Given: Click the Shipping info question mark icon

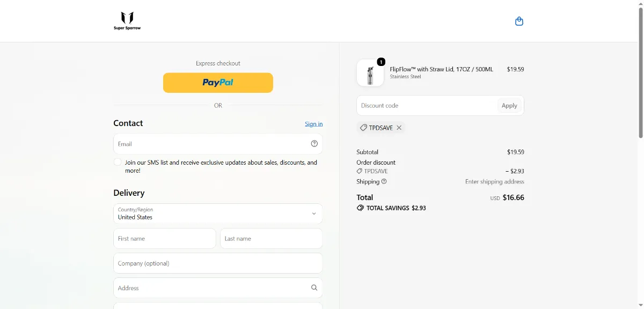Looking at the screenshot, I should (x=384, y=181).
